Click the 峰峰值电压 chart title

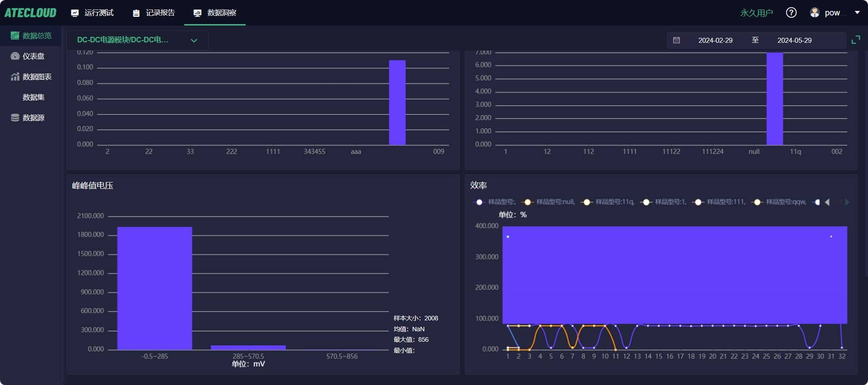pyautogui.click(x=93, y=186)
